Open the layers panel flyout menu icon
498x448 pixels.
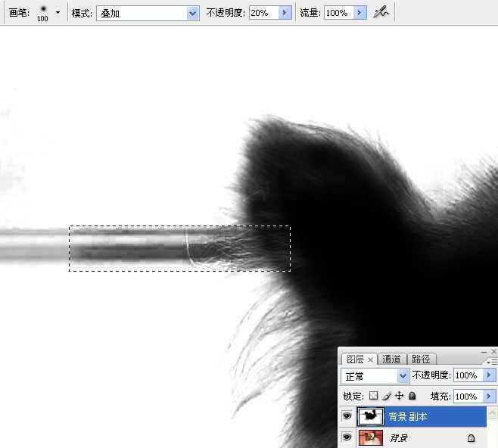tap(493, 362)
